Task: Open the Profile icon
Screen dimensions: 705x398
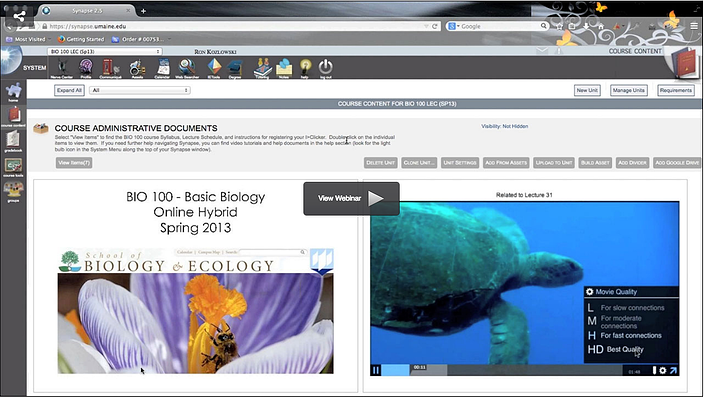Action: coord(86,67)
